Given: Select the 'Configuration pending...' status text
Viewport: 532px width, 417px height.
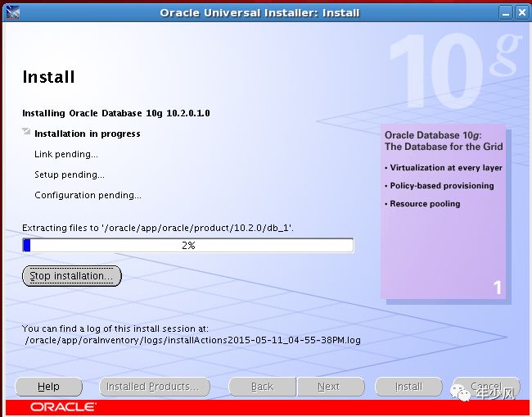Looking at the screenshot, I should tap(88, 195).
